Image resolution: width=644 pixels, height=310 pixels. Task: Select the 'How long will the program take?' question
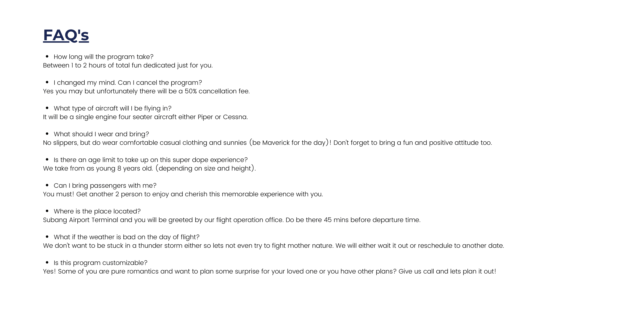pos(103,57)
